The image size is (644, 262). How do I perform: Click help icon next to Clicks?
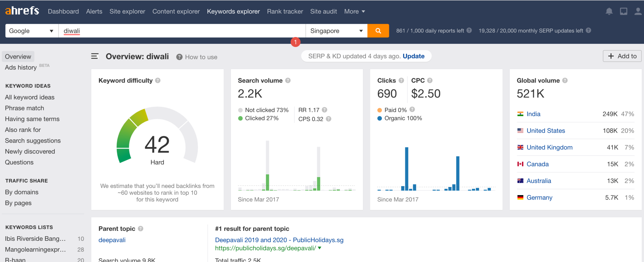(401, 80)
